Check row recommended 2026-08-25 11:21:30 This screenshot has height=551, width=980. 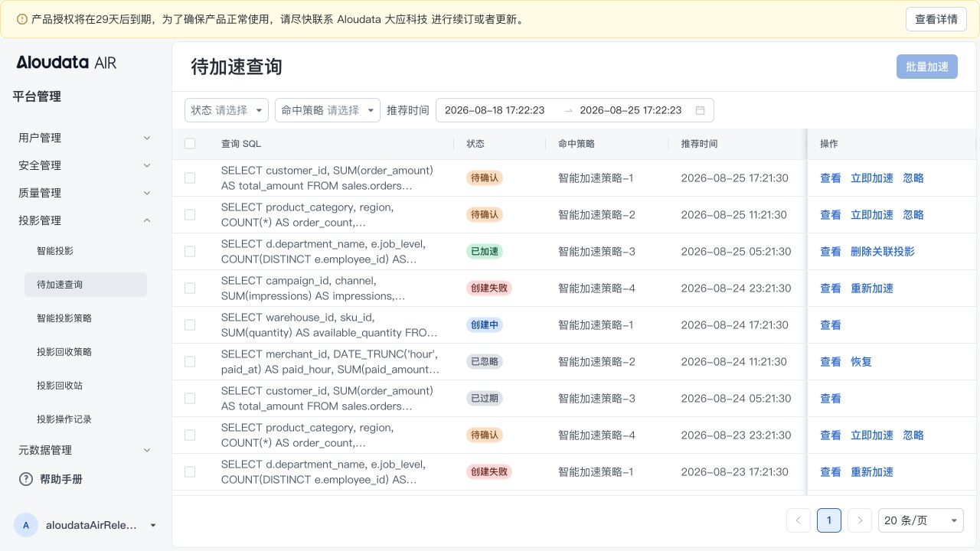pos(190,214)
